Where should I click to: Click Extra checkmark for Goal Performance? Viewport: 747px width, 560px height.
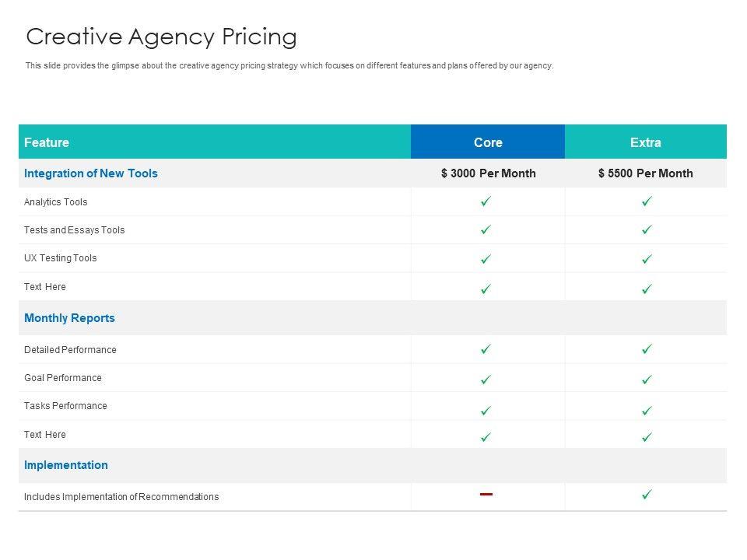[x=647, y=380]
